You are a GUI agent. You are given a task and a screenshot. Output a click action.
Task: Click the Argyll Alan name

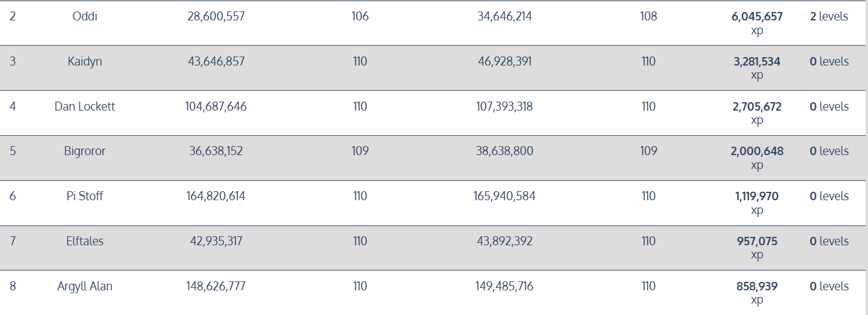[x=85, y=286]
